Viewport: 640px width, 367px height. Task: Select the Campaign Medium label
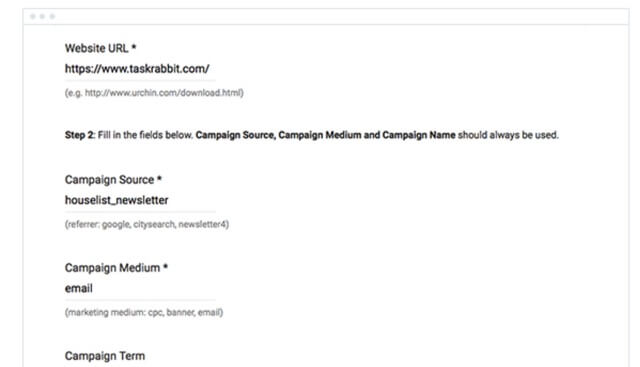(x=112, y=268)
